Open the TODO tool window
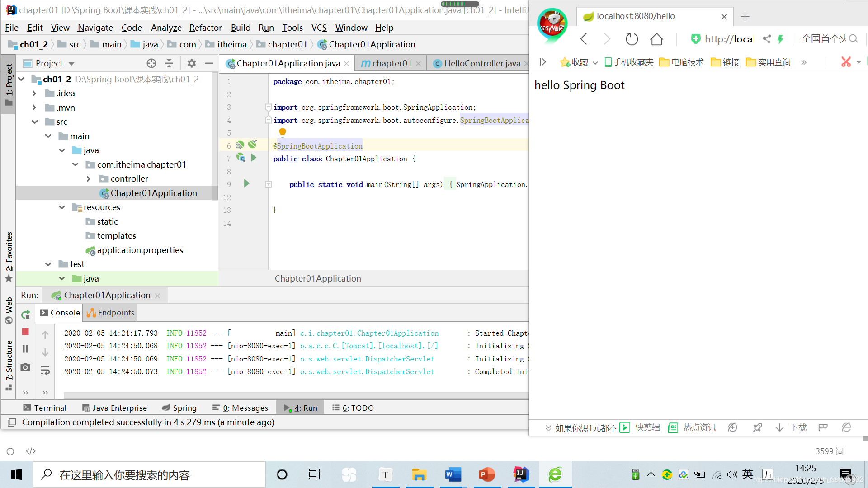Image resolution: width=868 pixels, height=488 pixels. (x=353, y=408)
